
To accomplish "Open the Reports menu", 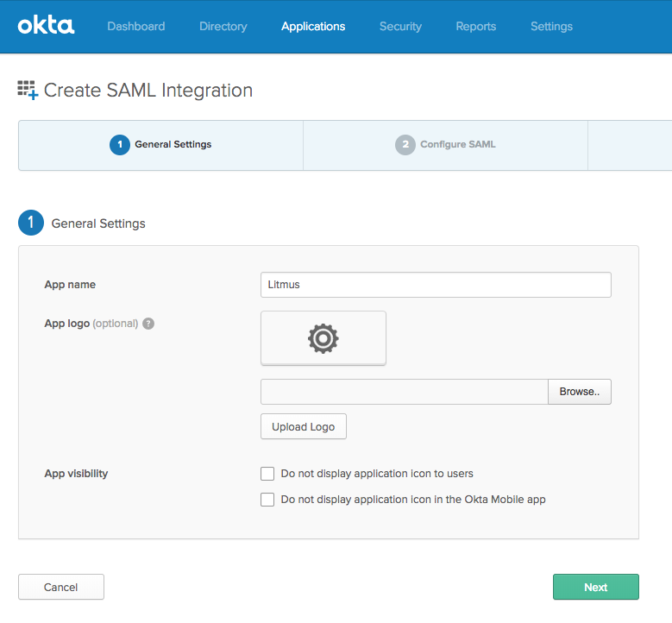I will [475, 26].
